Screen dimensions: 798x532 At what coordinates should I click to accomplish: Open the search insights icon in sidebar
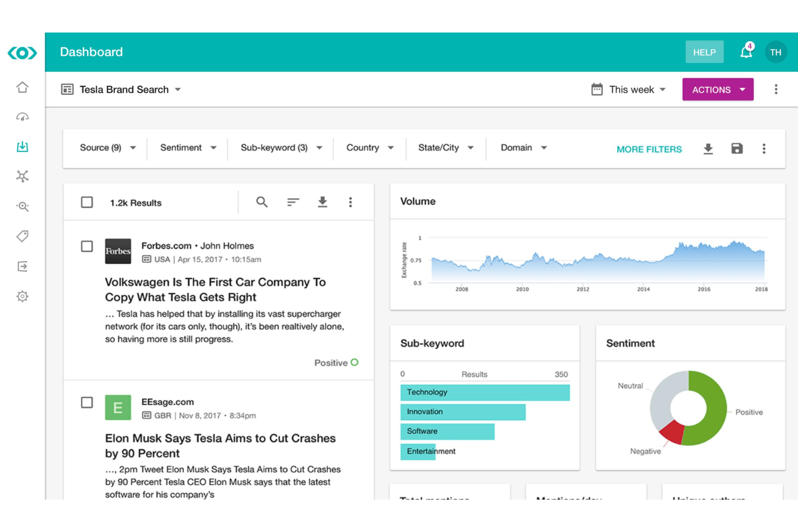pos(22,206)
